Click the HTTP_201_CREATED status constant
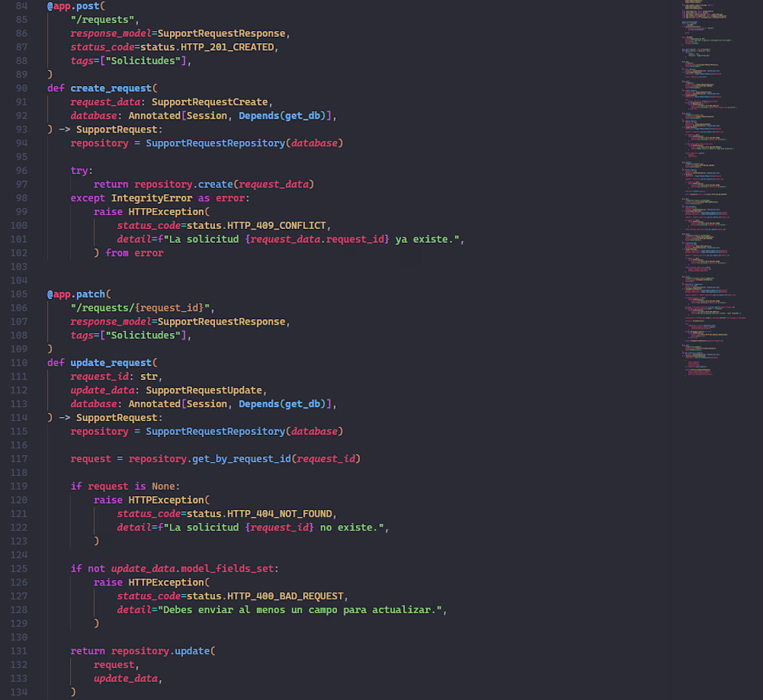The image size is (763, 700). pos(227,47)
